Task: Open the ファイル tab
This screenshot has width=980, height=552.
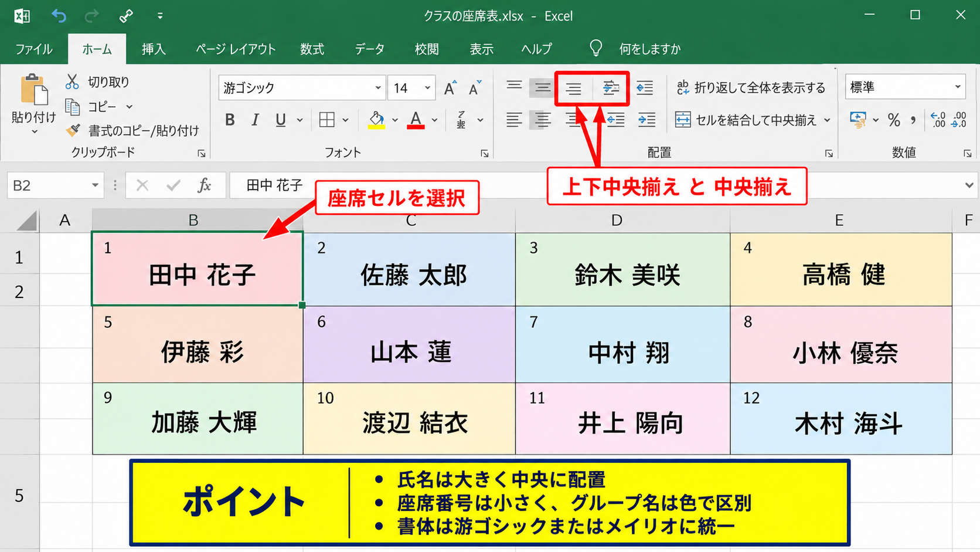Action: click(x=34, y=49)
